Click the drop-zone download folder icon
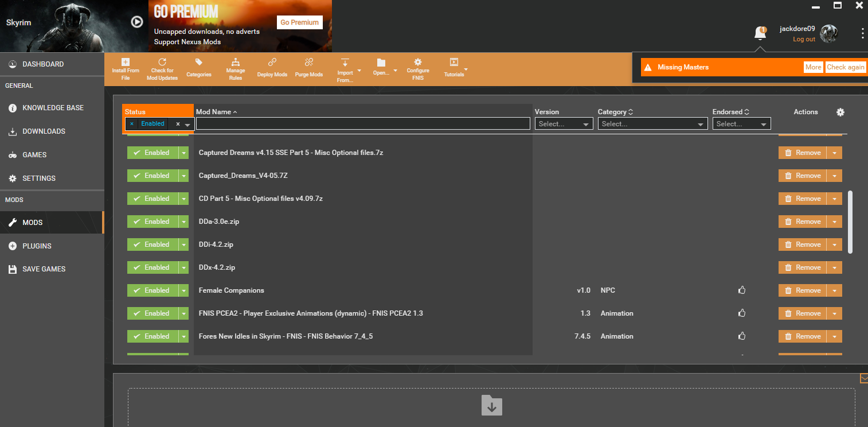 coord(492,405)
